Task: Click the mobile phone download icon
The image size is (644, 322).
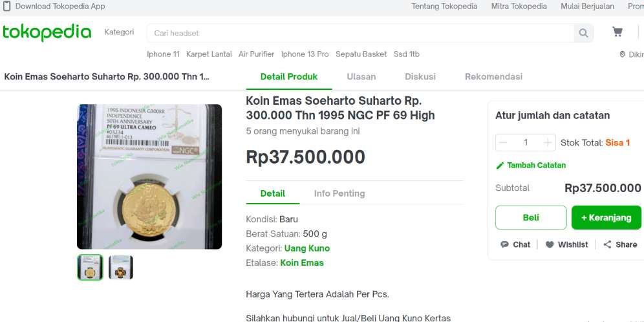Action: click(7, 6)
